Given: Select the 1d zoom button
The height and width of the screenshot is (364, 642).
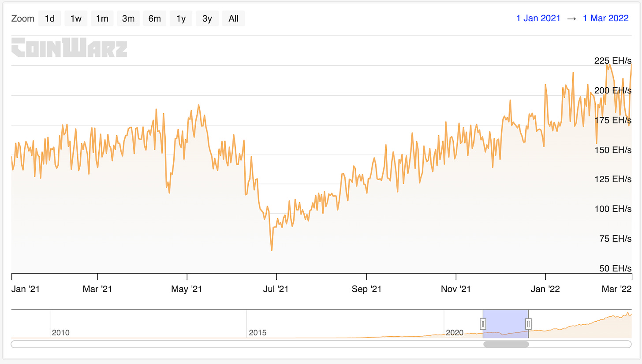Looking at the screenshot, I should 50,19.
